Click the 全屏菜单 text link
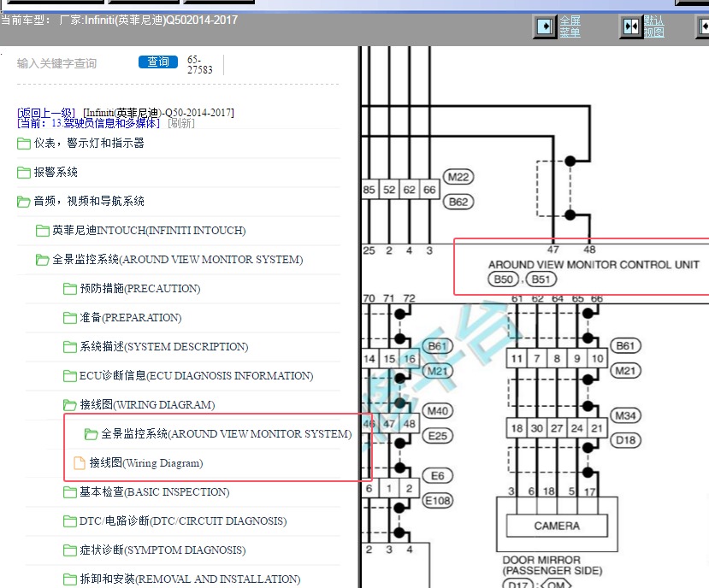Image resolution: width=709 pixels, height=588 pixels. (570, 26)
